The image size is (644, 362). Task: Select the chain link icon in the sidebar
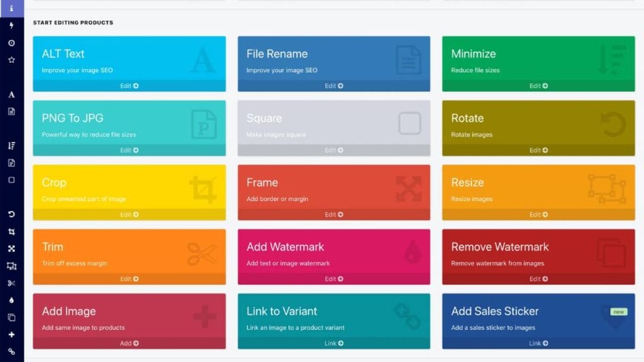point(11,351)
